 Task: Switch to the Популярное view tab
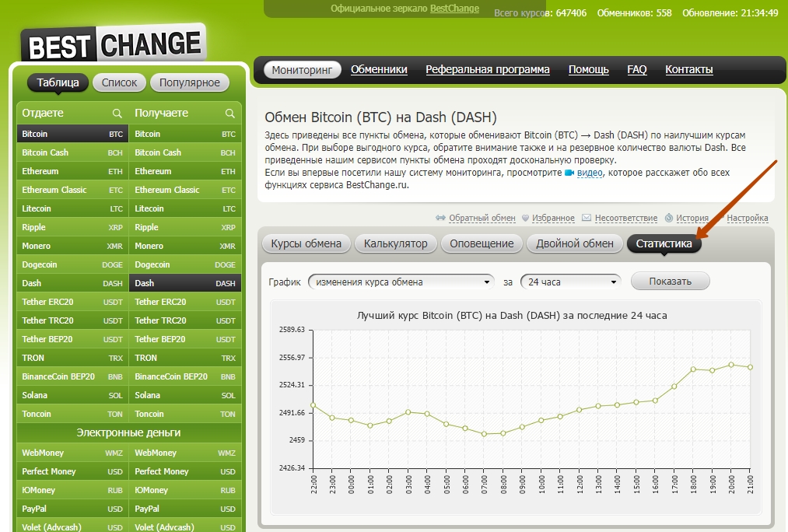pyautogui.click(x=190, y=82)
